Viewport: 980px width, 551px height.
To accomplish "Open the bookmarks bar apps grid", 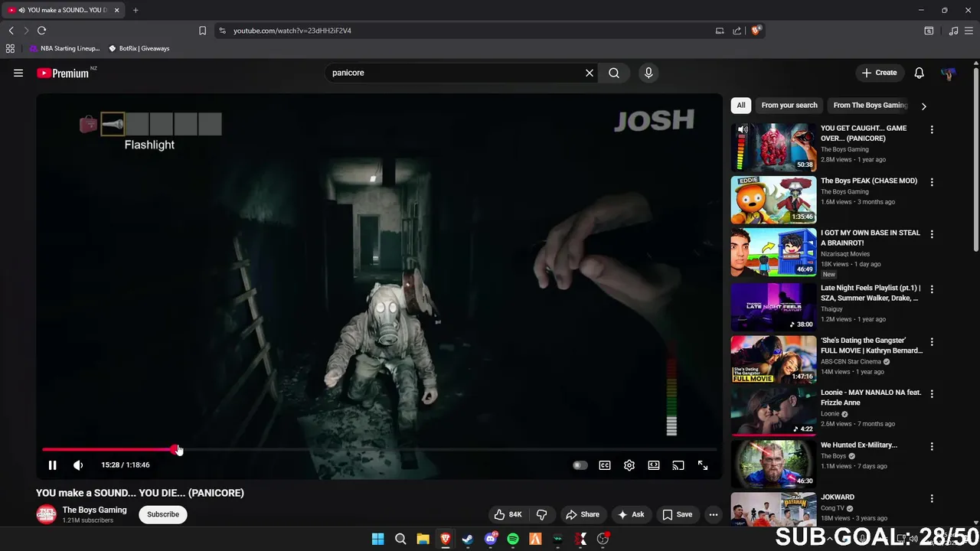I will 10,48.
